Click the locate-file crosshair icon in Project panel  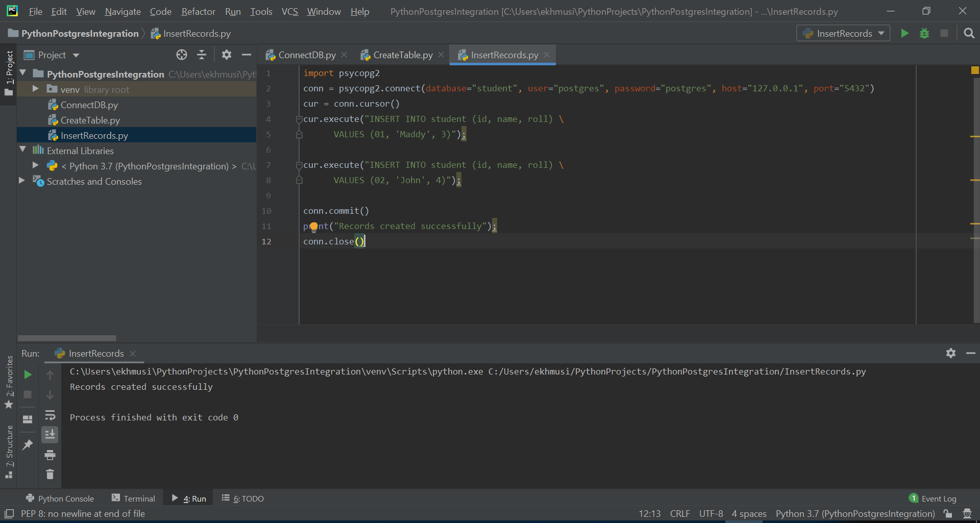tap(182, 55)
